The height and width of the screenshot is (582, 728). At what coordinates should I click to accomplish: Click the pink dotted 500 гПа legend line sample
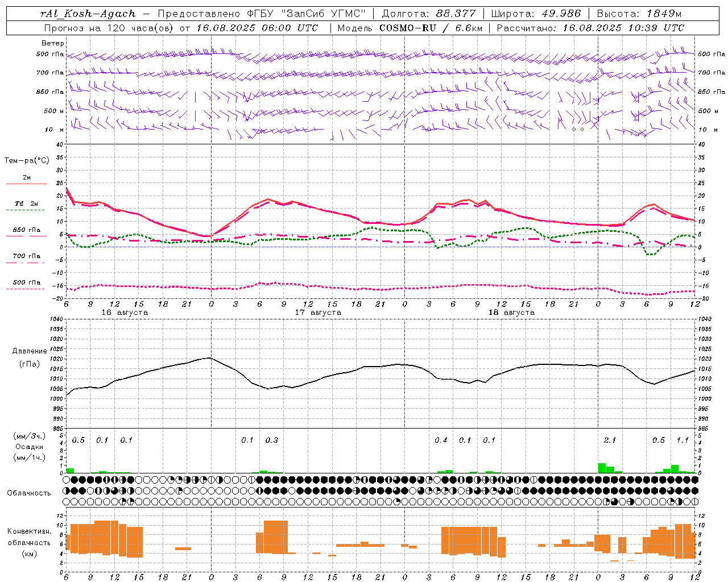click(x=26, y=289)
